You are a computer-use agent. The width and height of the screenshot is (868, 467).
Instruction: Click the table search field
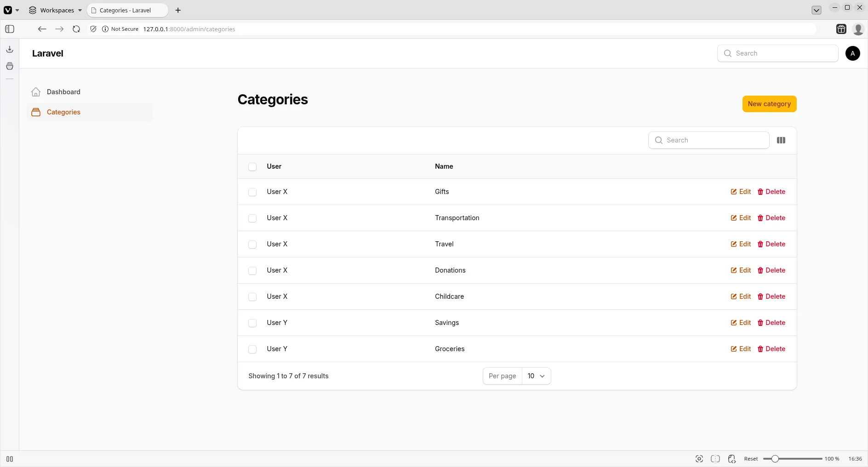708,140
